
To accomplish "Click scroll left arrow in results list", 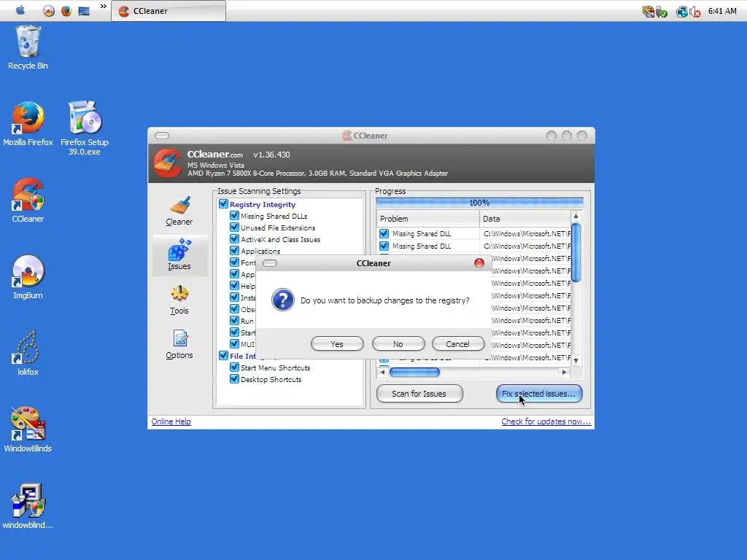I will 382,373.
